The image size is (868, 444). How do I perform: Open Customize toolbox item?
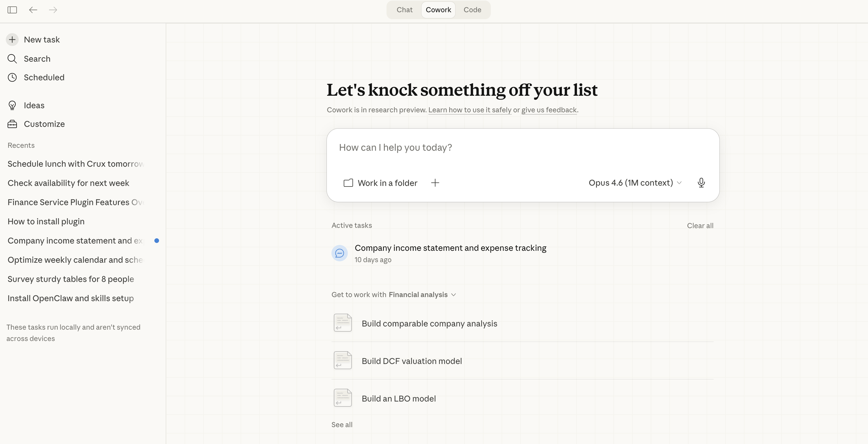[44, 124]
